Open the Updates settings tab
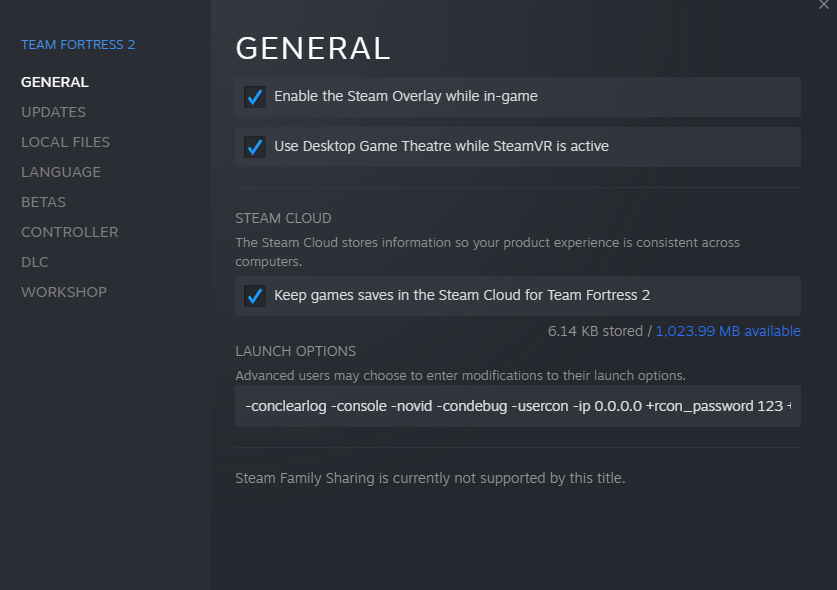This screenshot has height=590, width=837. (x=53, y=112)
